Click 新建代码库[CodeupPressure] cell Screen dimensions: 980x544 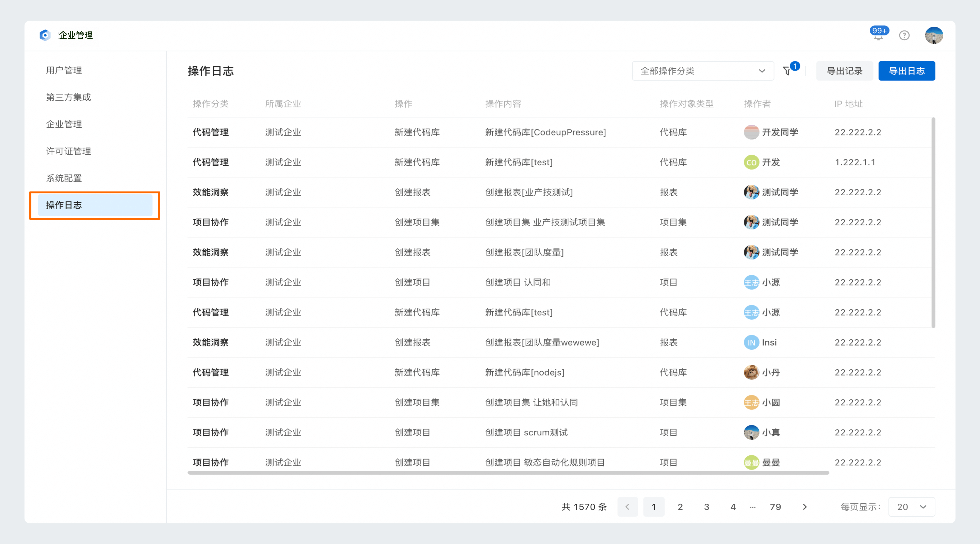545,132
